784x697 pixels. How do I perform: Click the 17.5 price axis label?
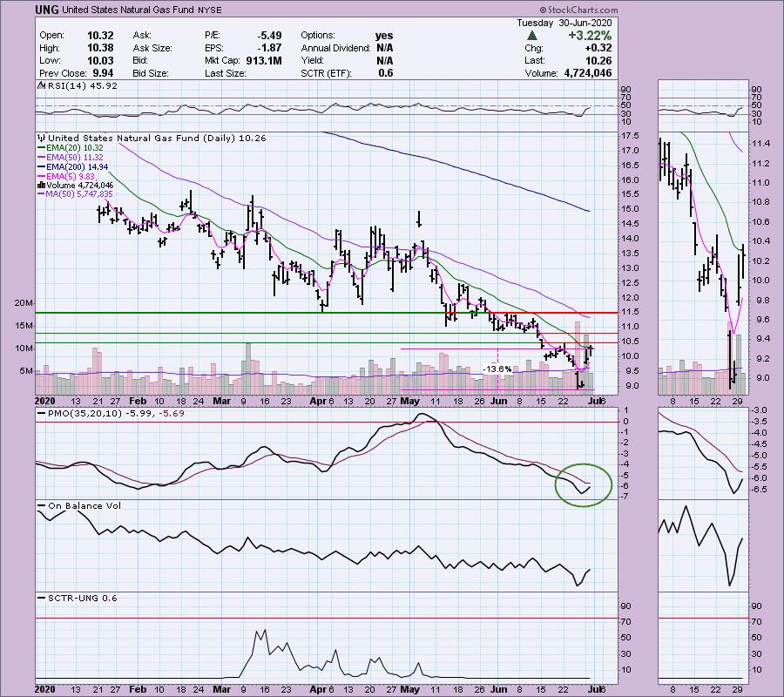tap(631, 136)
